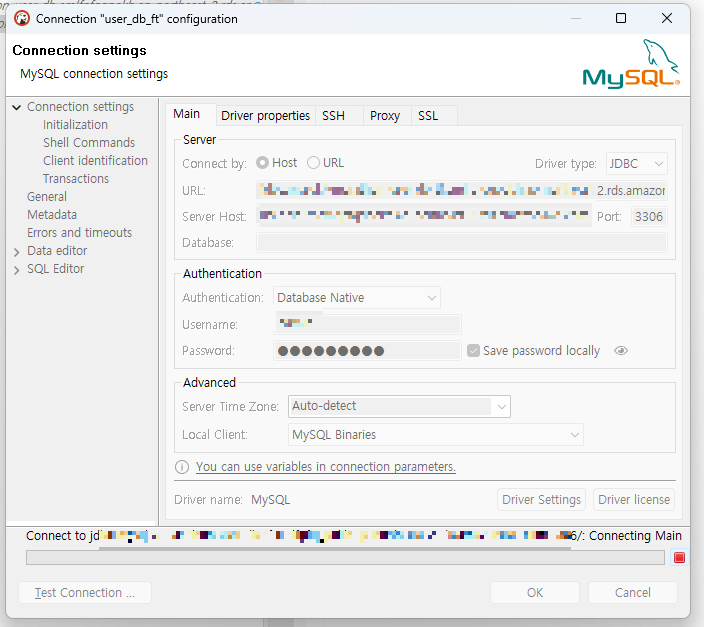Open Driver Settings
The image size is (704, 627).
[541, 499]
